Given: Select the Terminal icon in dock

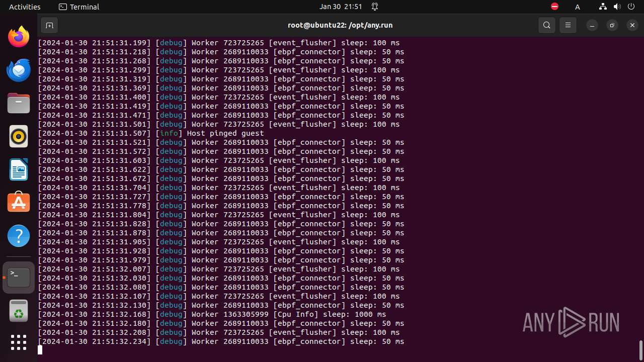Looking at the screenshot, I should (x=19, y=277).
